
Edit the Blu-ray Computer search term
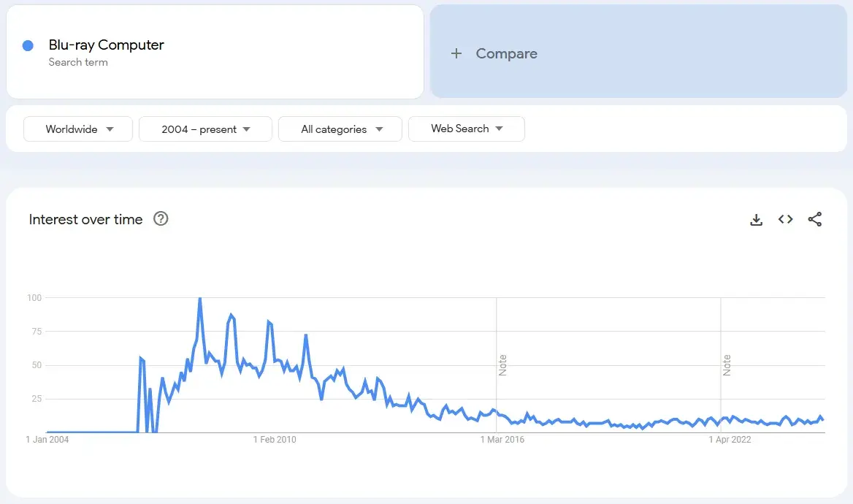107,45
